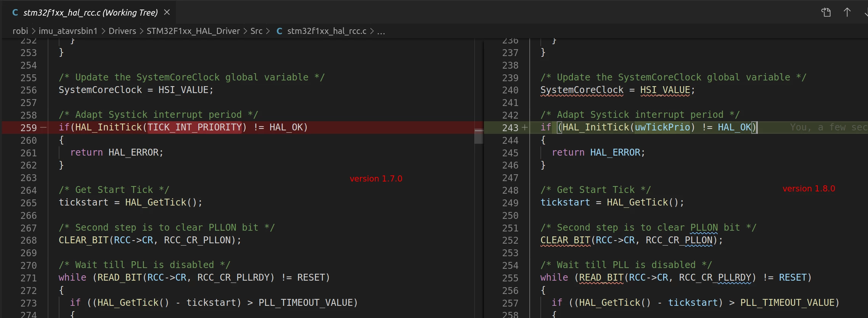Click READ_BIT on right line 255
Image resolution: width=868 pixels, height=318 pixels.
coord(601,278)
